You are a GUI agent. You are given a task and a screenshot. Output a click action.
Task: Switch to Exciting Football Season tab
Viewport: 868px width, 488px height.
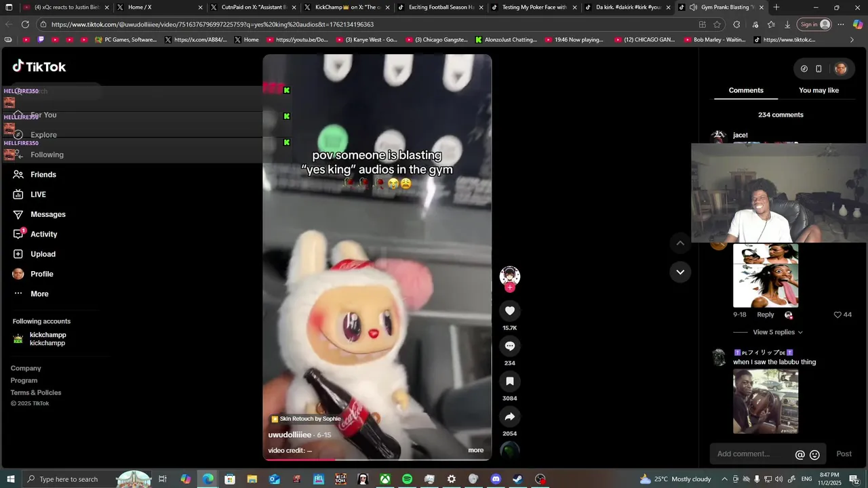(441, 7)
